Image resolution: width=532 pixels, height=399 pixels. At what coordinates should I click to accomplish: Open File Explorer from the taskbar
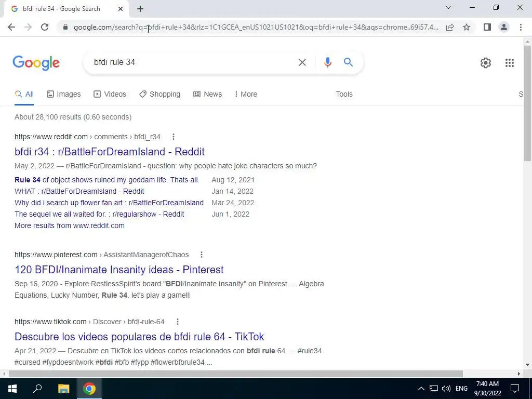pos(63,389)
